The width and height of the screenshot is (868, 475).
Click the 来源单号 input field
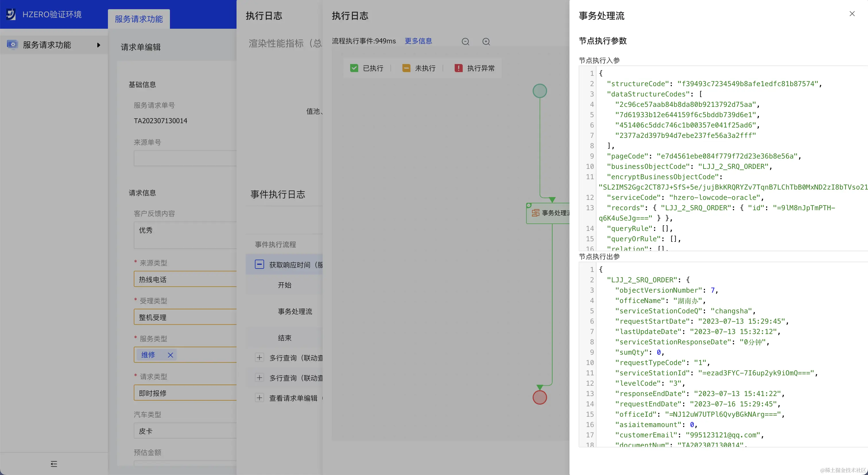click(x=185, y=158)
